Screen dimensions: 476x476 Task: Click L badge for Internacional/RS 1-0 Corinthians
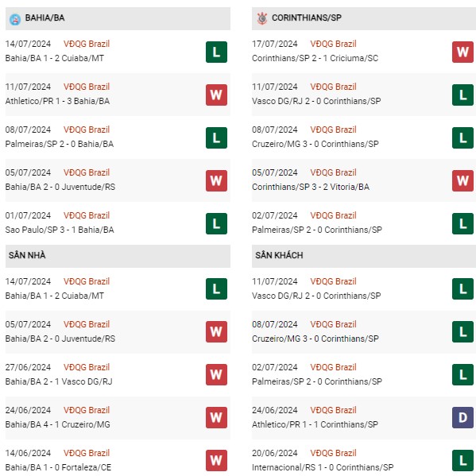pos(462,461)
